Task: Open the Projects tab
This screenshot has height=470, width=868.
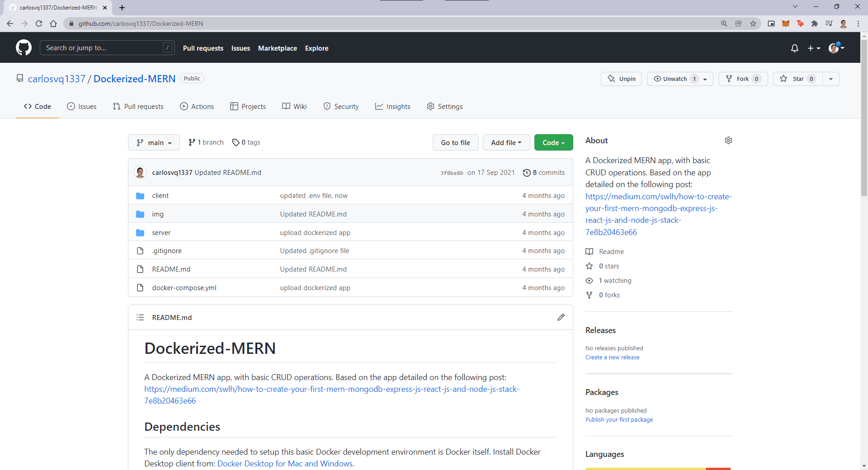Action: 248,106
